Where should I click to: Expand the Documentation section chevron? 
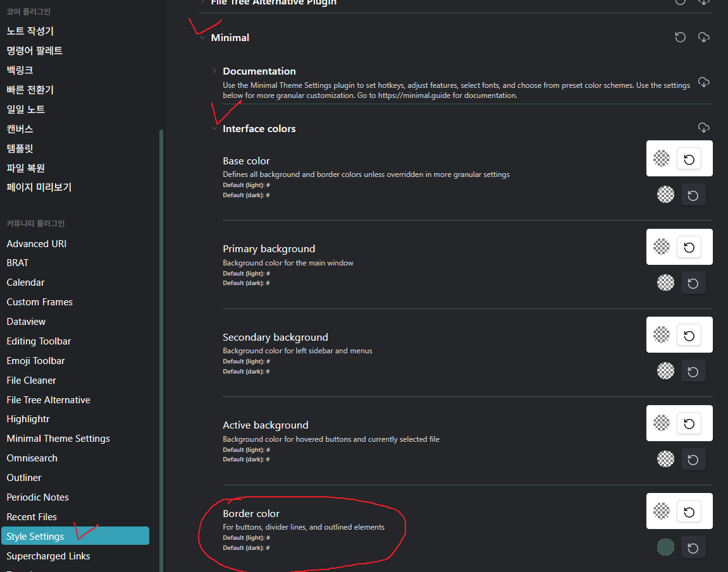click(x=214, y=71)
